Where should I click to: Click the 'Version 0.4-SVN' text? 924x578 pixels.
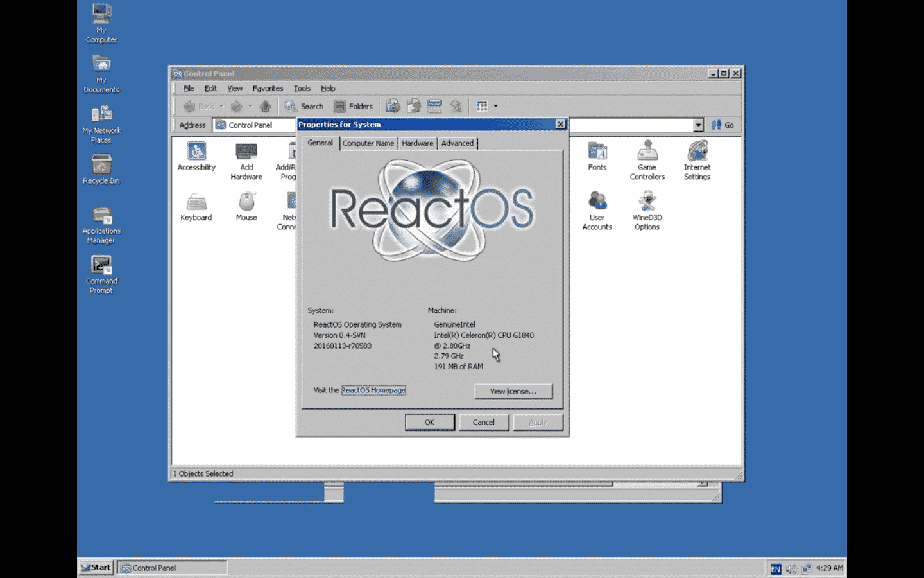coord(339,335)
